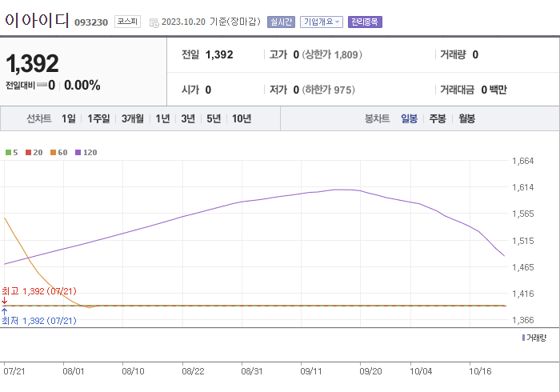Click the 07/21 date axis label
This screenshot has height=392, width=560.
tap(14, 371)
